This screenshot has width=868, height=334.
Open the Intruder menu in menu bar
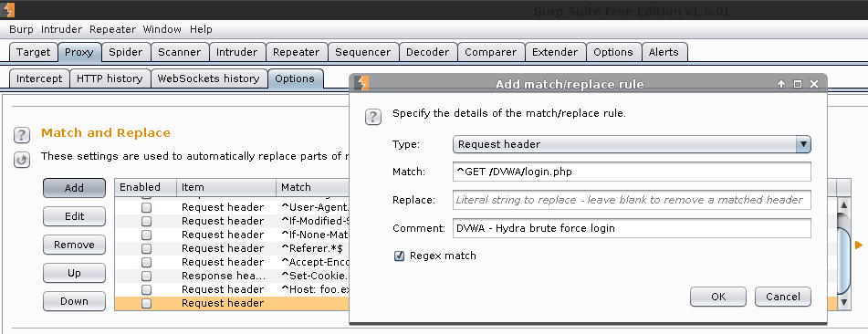[61, 29]
